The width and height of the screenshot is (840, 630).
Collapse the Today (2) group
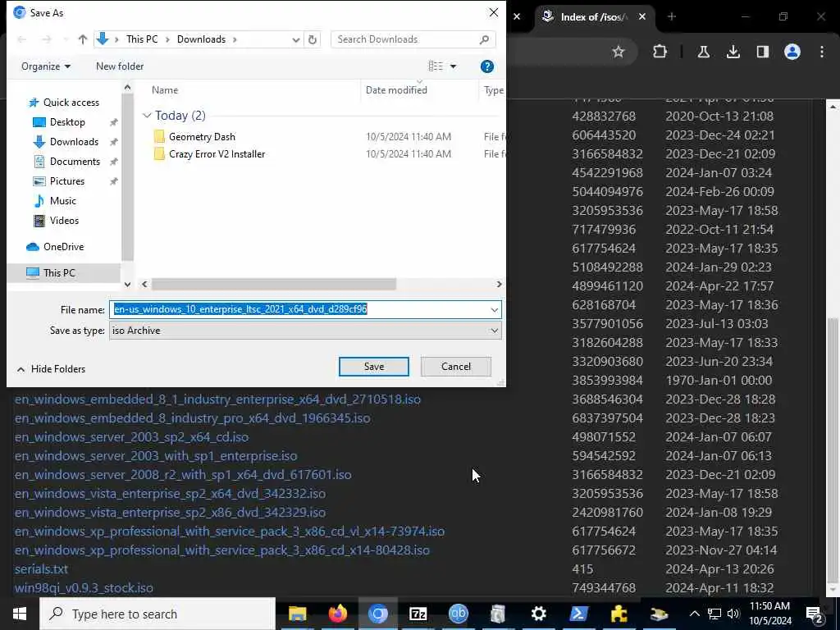pyautogui.click(x=147, y=116)
